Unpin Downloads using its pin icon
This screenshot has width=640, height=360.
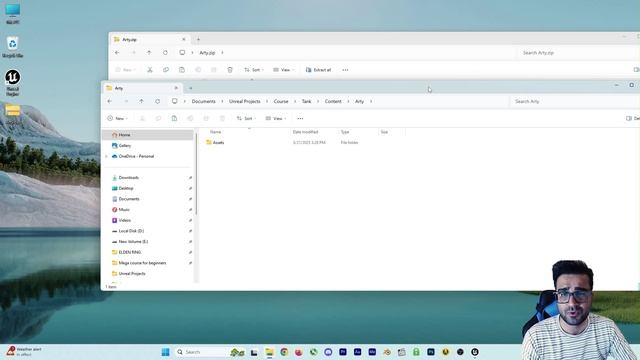[190, 178]
